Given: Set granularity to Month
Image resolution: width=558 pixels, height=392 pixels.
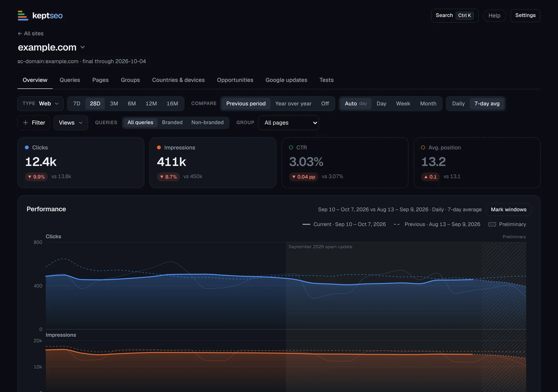Looking at the screenshot, I should [x=428, y=103].
